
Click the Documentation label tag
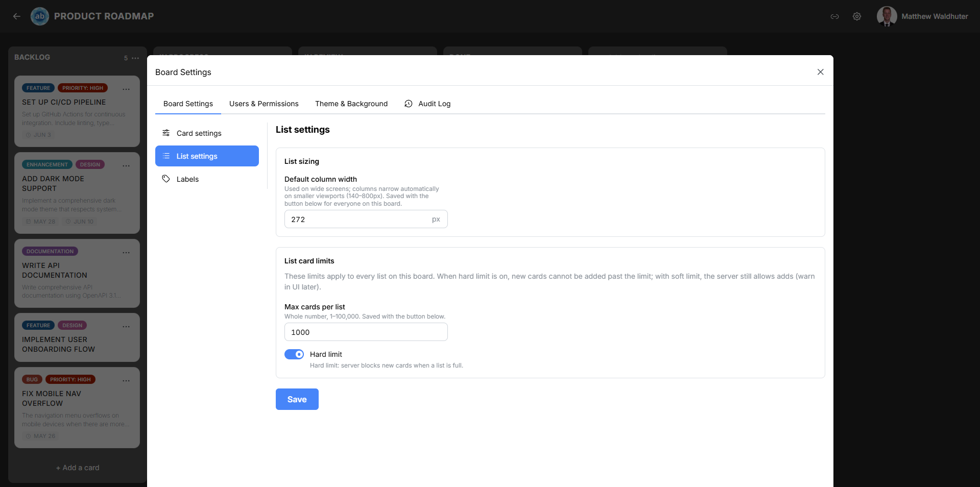(x=50, y=251)
